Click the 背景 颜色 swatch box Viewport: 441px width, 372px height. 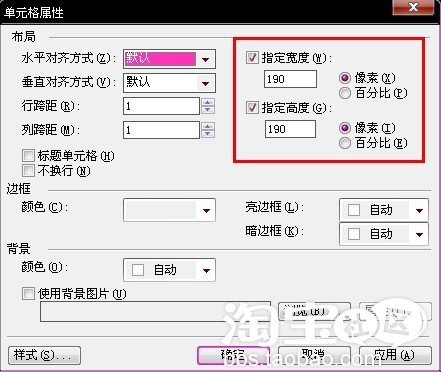click(x=138, y=270)
